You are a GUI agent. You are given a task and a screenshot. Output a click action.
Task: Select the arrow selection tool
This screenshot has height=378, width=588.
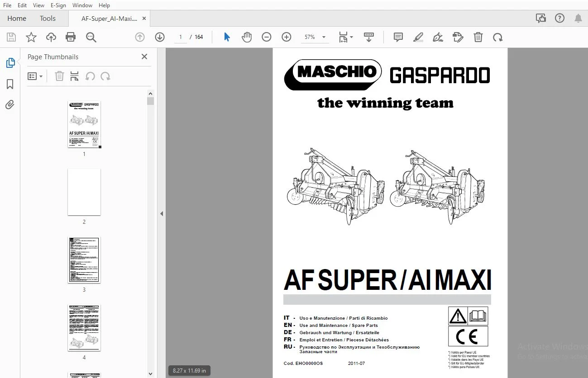(x=227, y=37)
